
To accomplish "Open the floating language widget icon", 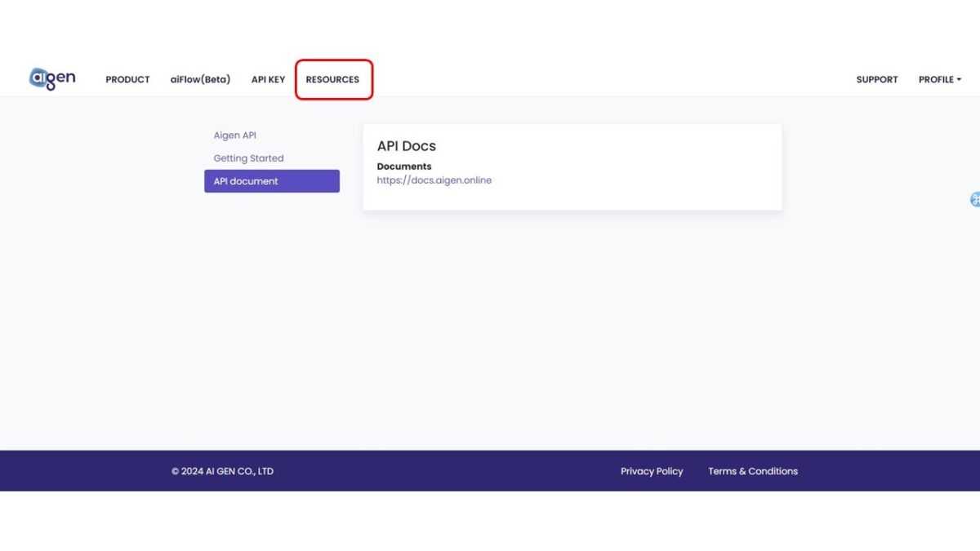I will click(x=974, y=199).
